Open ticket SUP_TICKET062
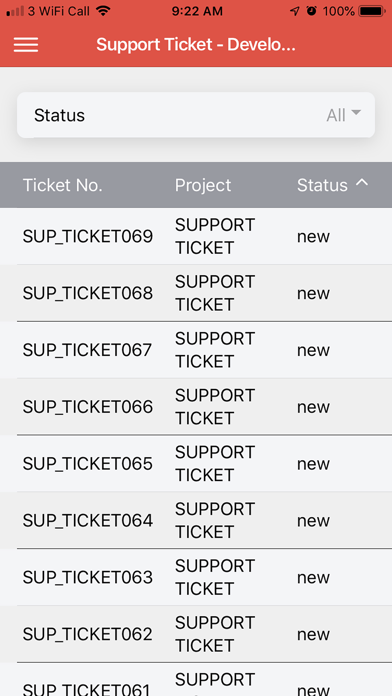The height and width of the screenshot is (696, 392). point(196,634)
